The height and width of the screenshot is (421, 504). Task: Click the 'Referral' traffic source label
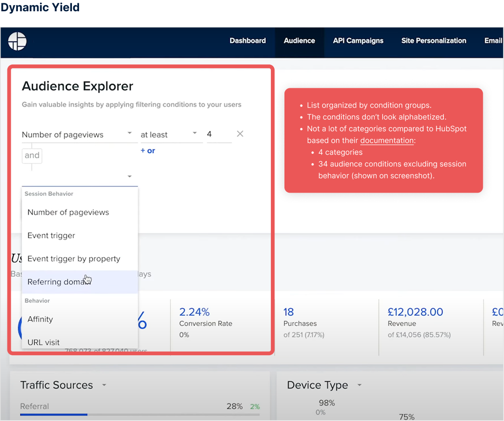pyautogui.click(x=34, y=406)
